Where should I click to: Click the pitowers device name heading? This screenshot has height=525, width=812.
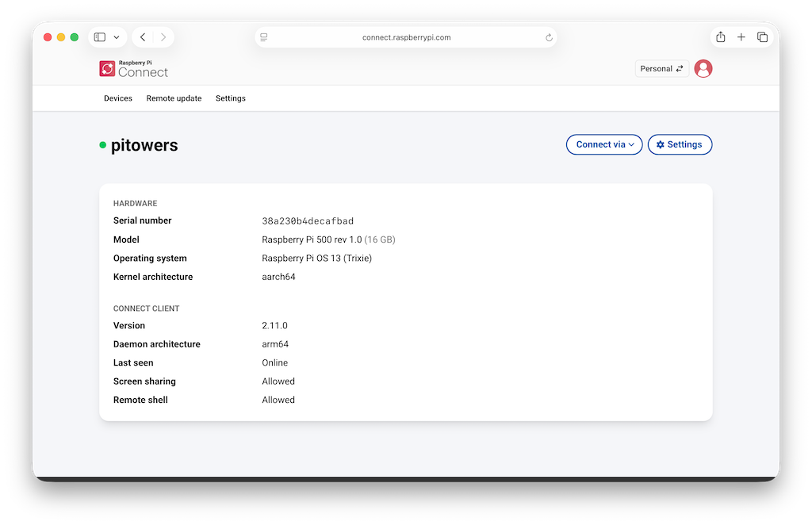[x=144, y=145]
